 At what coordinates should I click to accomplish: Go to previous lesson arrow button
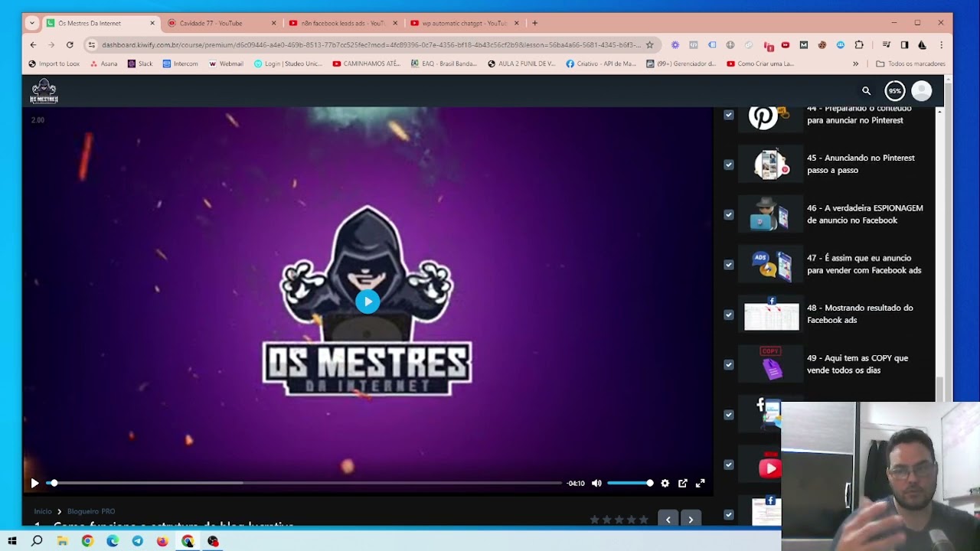(x=668, y=520)
